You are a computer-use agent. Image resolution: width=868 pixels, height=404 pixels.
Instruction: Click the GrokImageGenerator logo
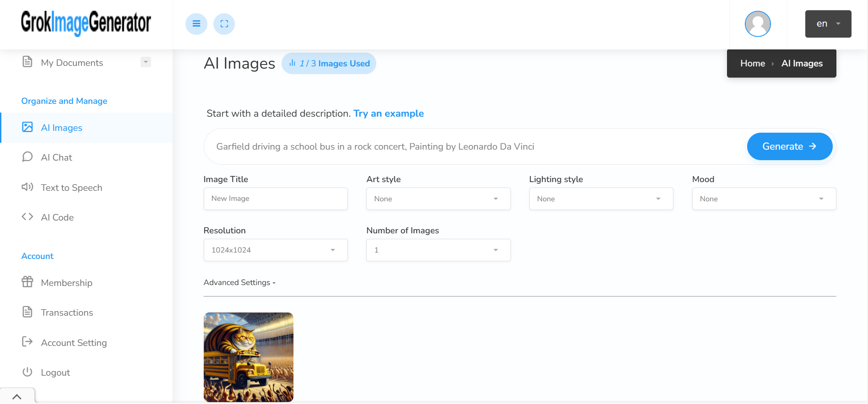(86, 23)
